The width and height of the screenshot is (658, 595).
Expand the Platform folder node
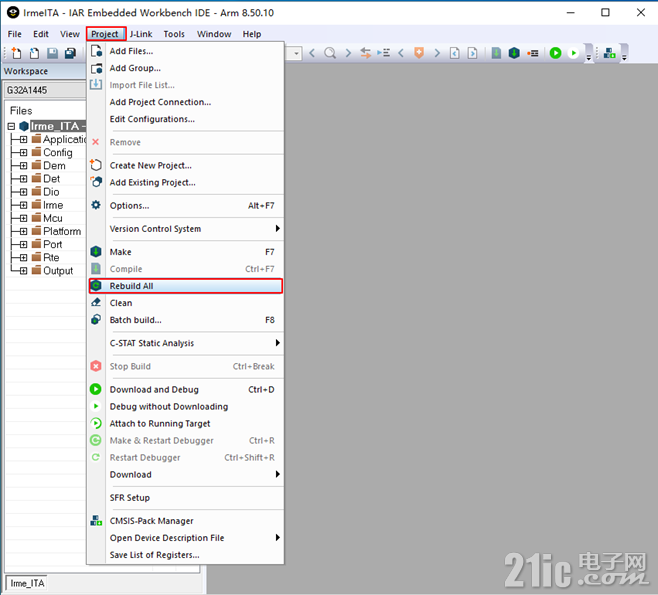[24, 231]
